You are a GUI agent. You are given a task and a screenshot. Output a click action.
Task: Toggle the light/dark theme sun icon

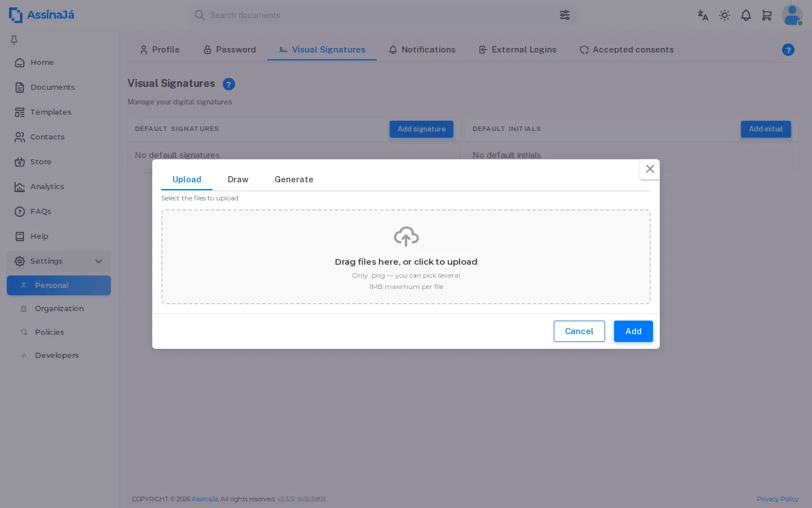[725, 15]
